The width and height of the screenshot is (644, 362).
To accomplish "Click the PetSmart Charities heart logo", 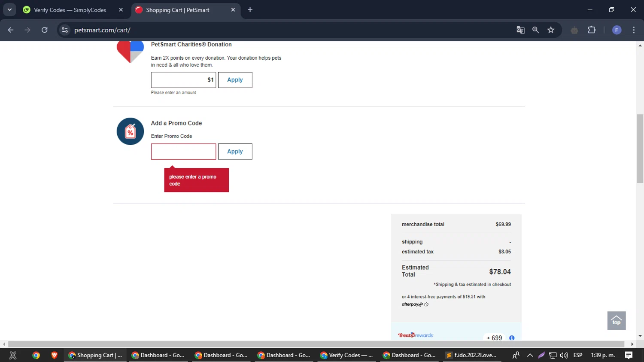I will pos(130,52).
